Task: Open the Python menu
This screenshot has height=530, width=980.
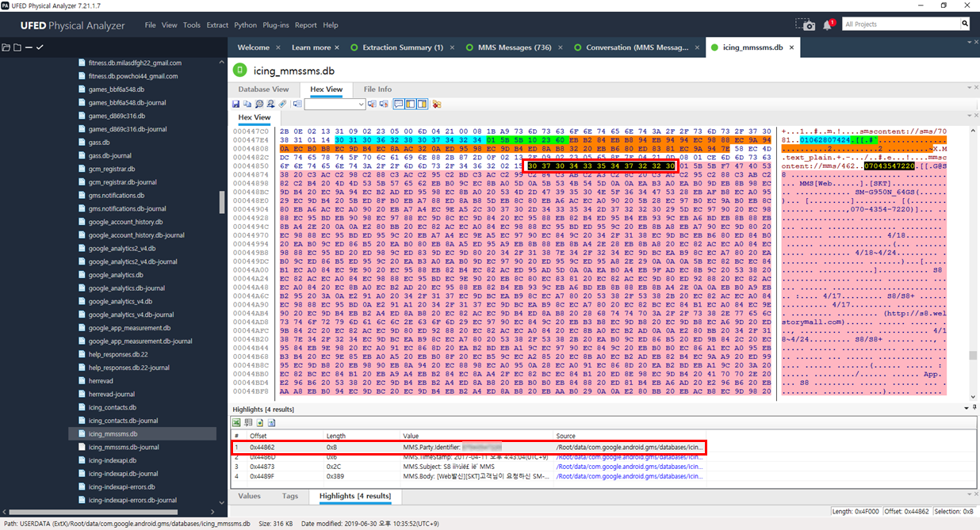Action: pos(246,25)
